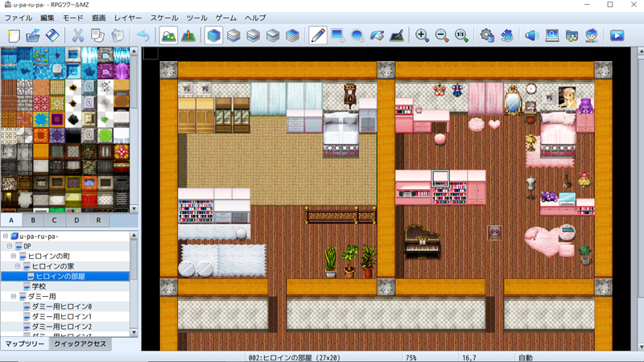
Task: Select the Rectangle drawing tool
Action: click(x=337, y=35)
